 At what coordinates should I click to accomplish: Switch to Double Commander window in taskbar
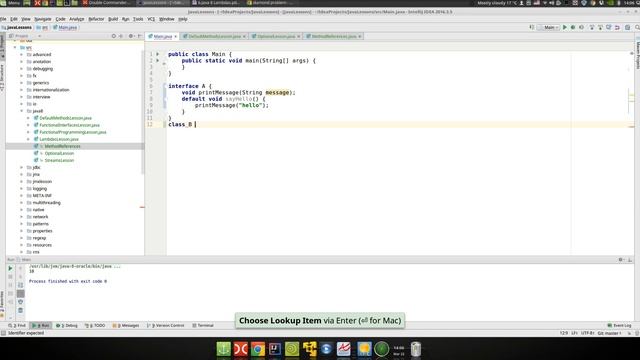tap(106, 3)
